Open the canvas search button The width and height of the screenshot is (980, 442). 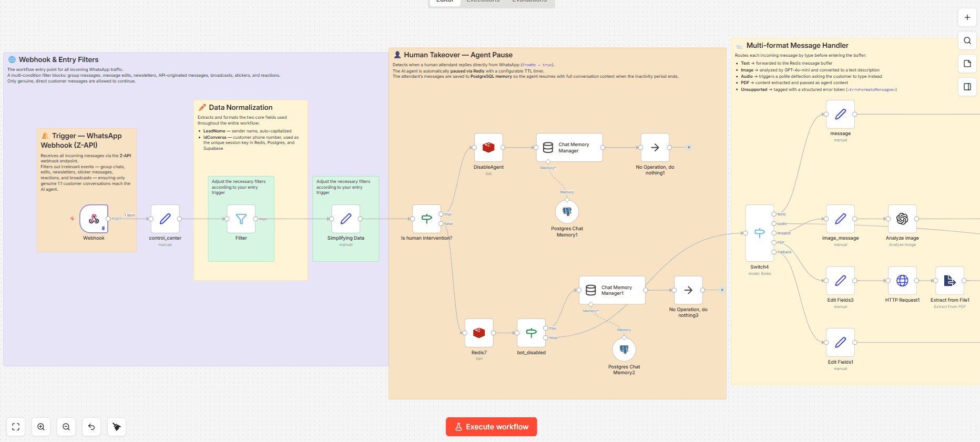[967, 40]
